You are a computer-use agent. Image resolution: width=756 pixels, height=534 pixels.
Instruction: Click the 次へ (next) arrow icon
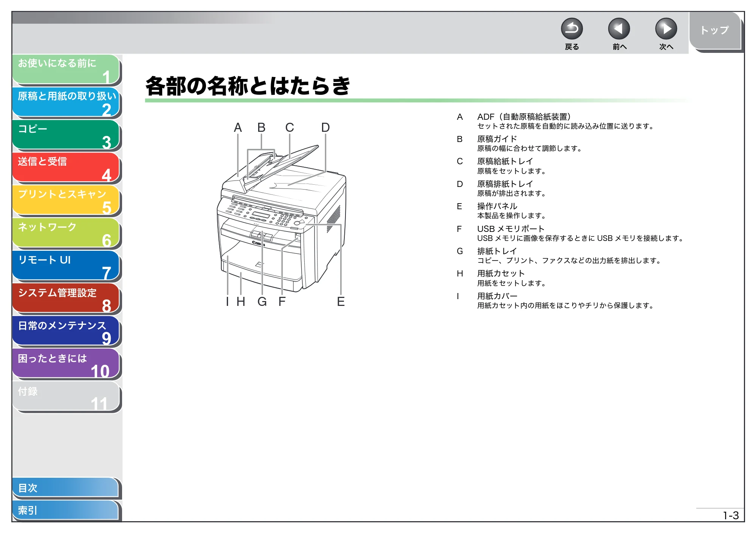pyautogui.click(x=666, y=29)
